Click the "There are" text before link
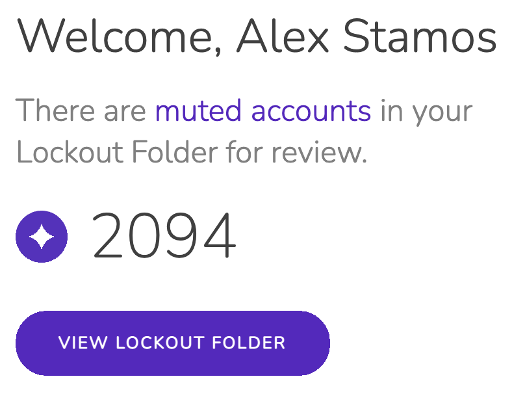The width and height of the screenshot is (525, 420). pos(81,111)
